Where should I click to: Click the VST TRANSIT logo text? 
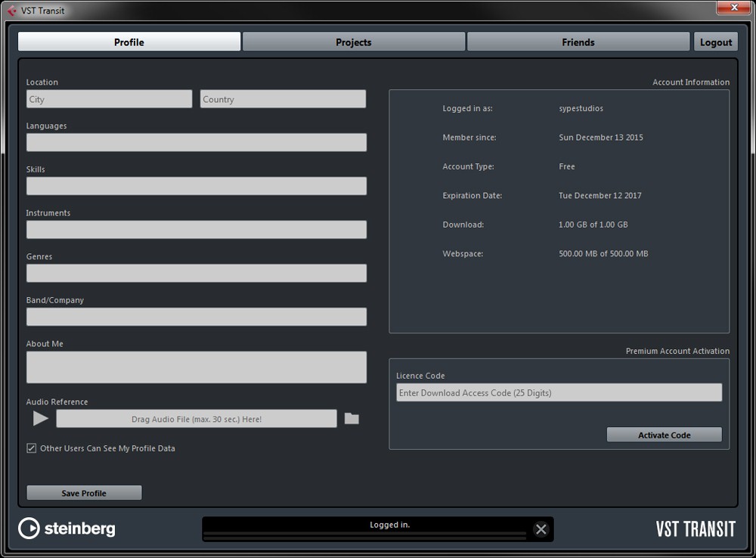click(696, 529)
